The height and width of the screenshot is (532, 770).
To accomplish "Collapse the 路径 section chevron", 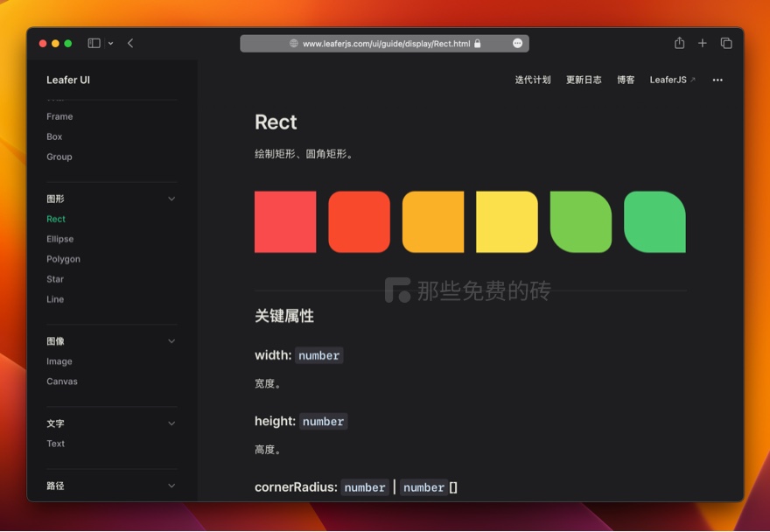I will click(171, 486).
